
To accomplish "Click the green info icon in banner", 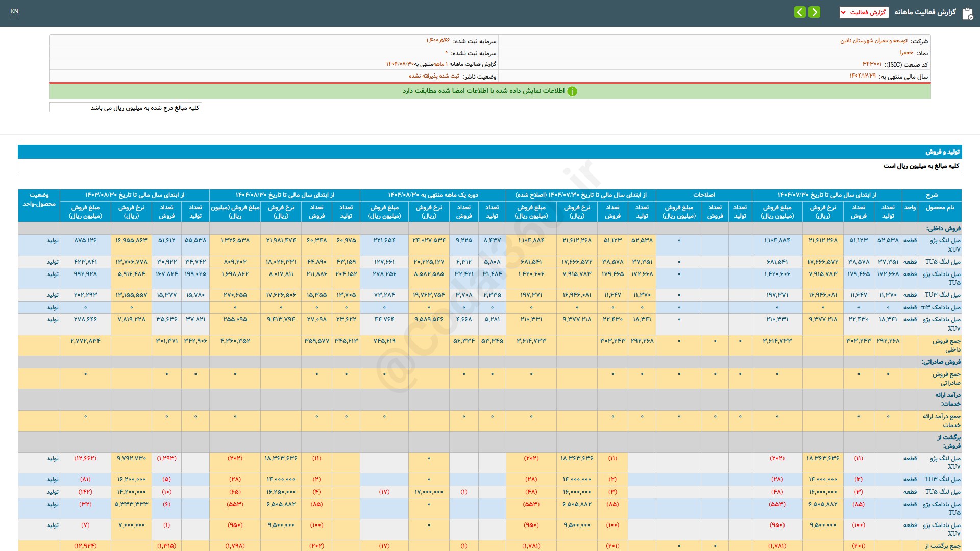I will point(572,91).
